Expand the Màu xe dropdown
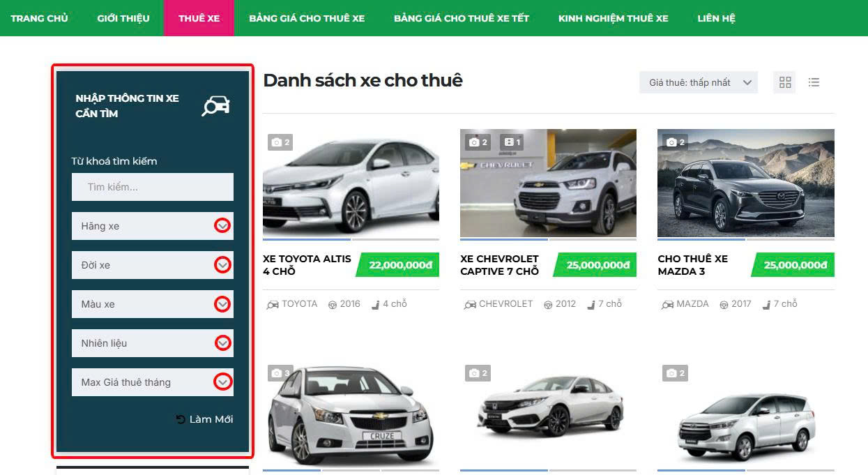Viewport: 868px width, 475px height. [222, 304]
